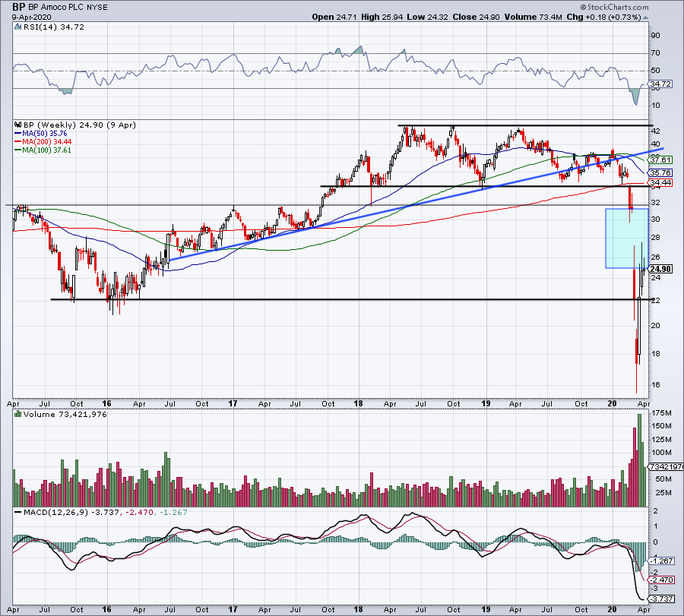Image resolution: width=684 pixels, height=616 pixels.
Task: Click the 37.61 green price flag on right axis
Action: click(x=660, y=160)
